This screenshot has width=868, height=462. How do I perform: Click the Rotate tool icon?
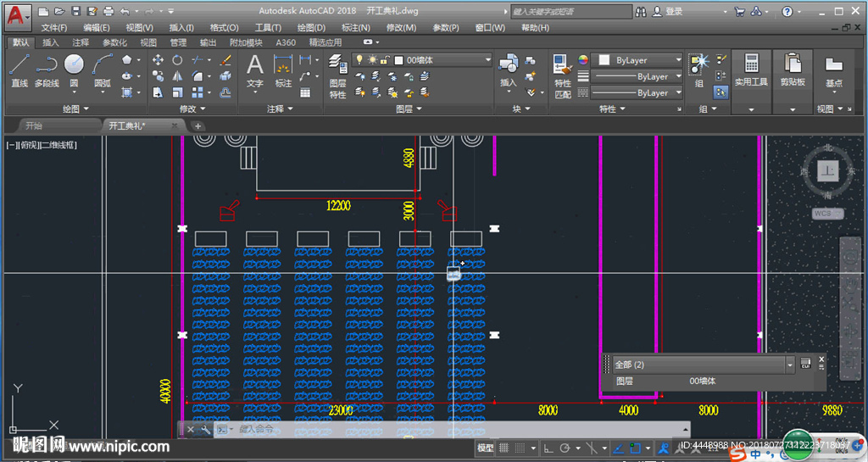(x=177, y=59)
